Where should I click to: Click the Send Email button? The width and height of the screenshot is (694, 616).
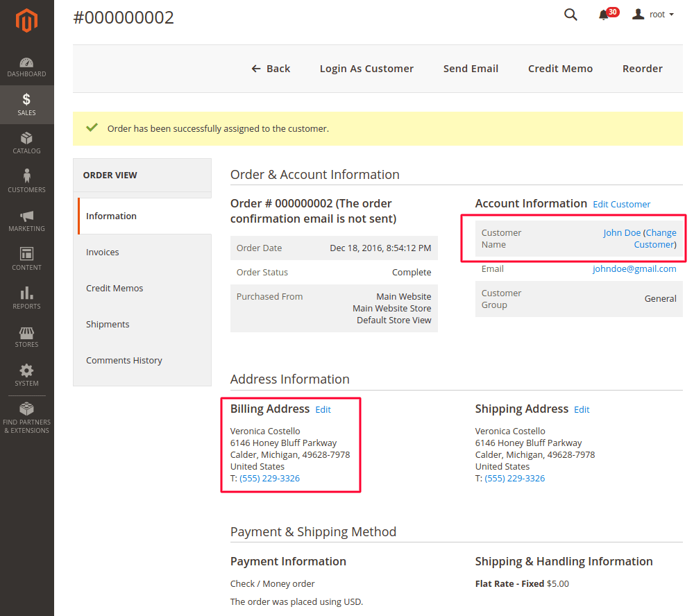[x=471, y=69]
